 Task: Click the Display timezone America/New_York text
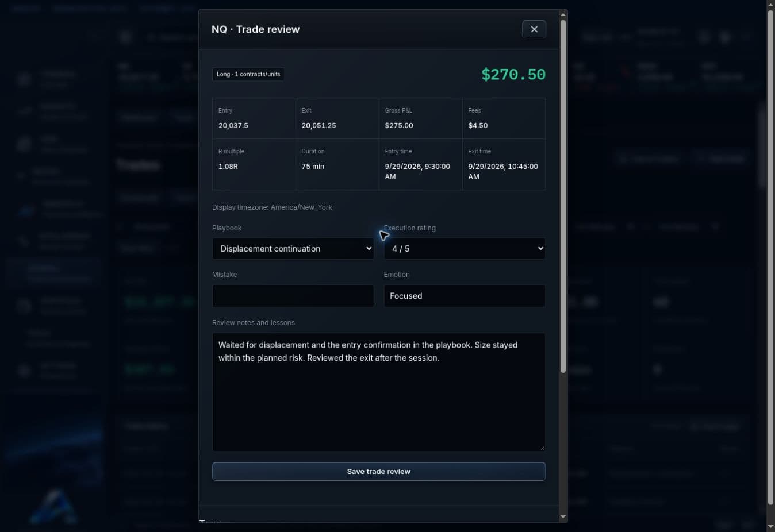pyautogui.click(x=272, y=207)
